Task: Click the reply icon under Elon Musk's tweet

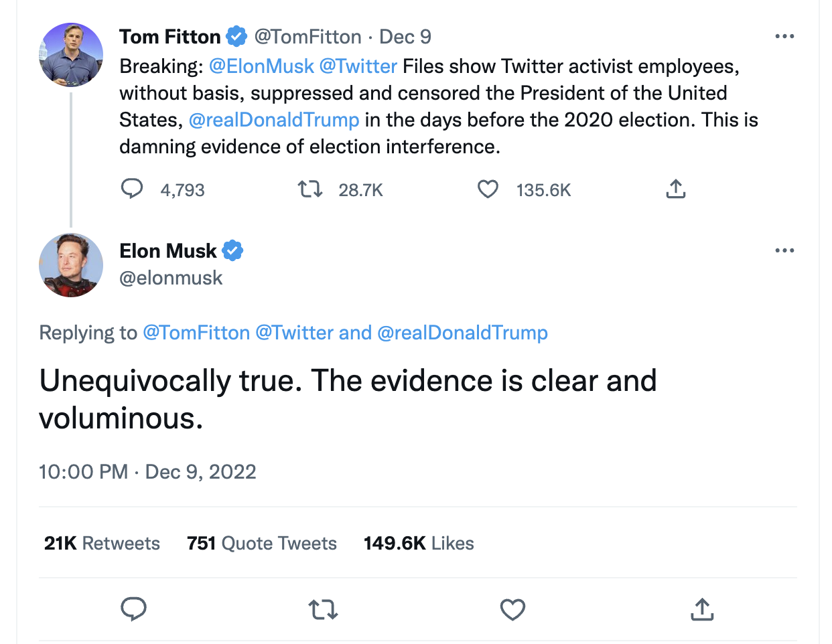Action: coord(134,609)
